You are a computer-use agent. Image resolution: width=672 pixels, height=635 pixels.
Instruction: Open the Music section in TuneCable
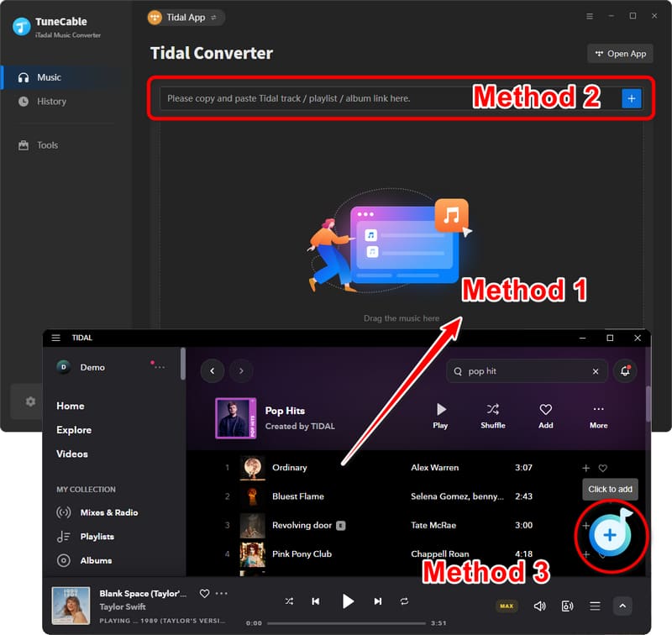click(66, 77)
